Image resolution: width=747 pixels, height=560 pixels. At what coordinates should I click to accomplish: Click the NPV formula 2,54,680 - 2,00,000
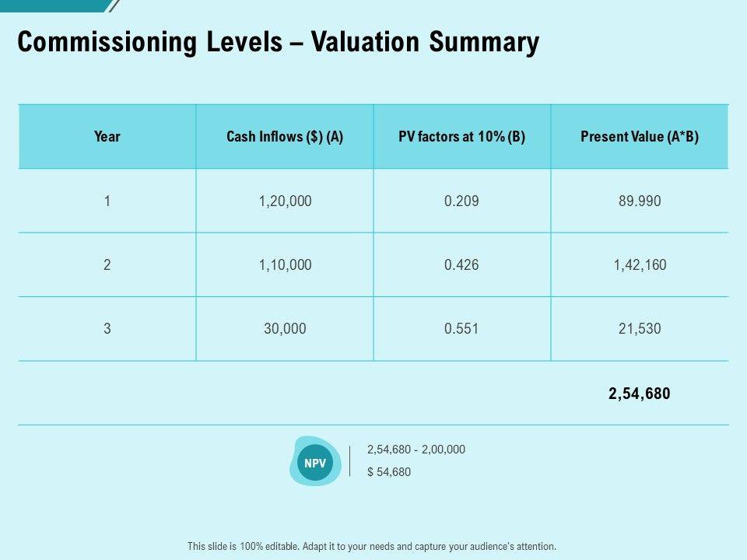pyautogui.click(x=416, y=450)
